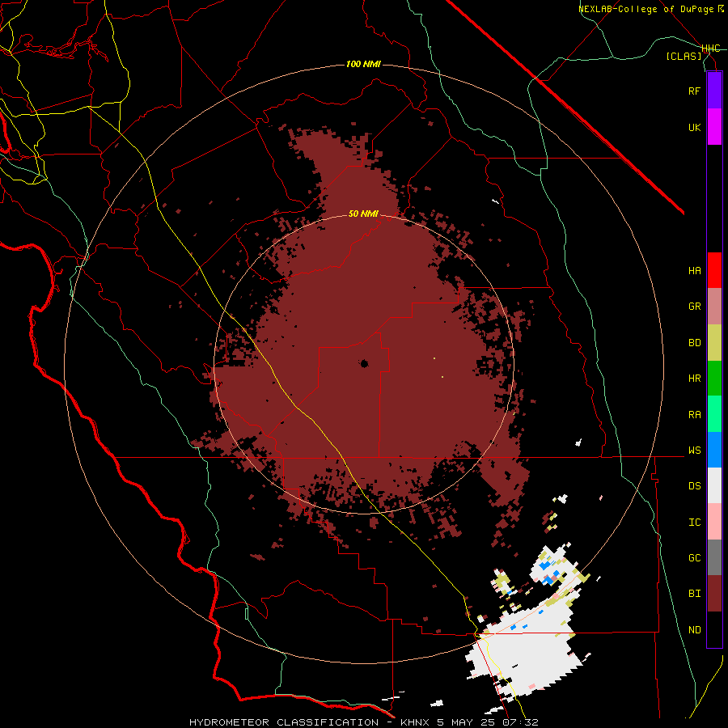Click the white DS legend swatch
The image size is (728, 728).
tap(714, 485)
